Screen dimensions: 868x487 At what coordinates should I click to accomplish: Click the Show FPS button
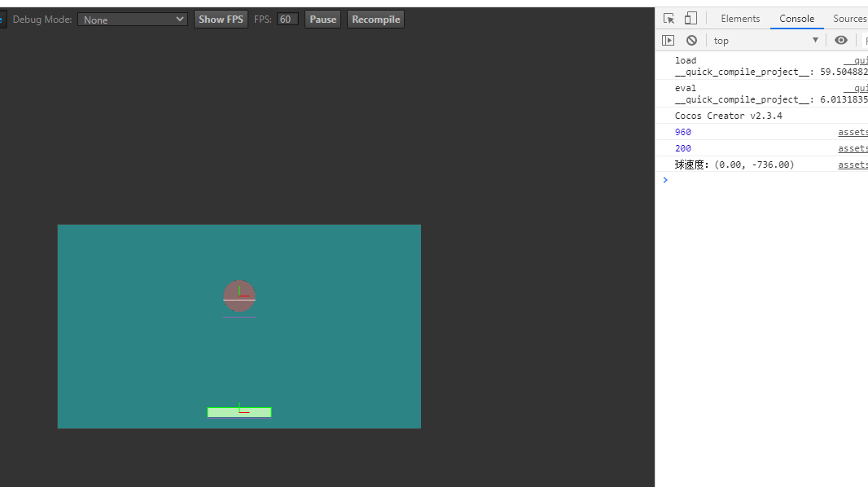tap(221, 20)
